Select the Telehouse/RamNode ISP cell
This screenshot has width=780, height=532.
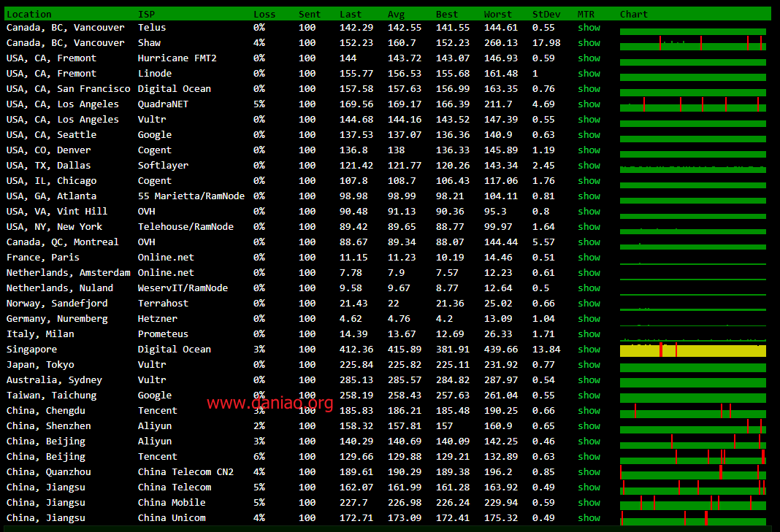(186, 227)
